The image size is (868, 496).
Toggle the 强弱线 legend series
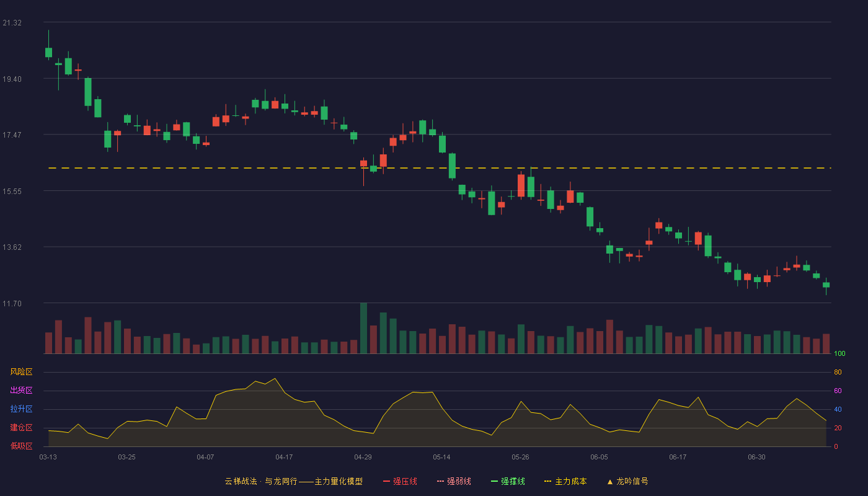[454, 481]
